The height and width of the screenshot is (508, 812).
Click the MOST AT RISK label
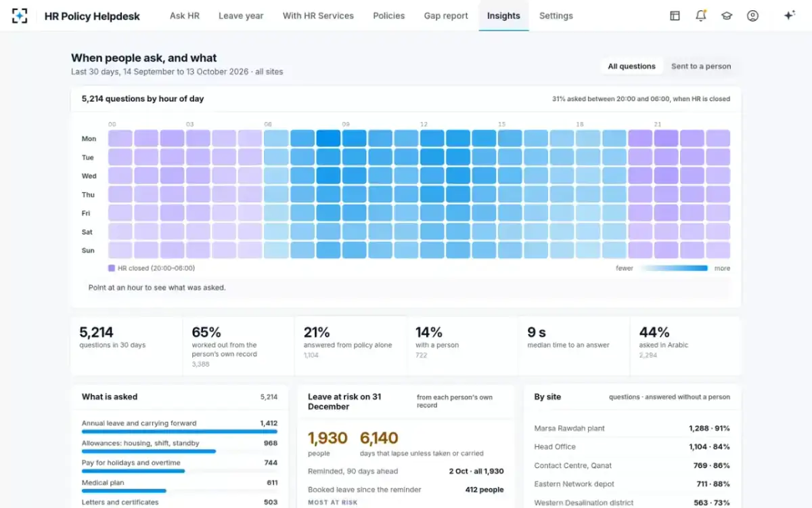coord(333,503)
